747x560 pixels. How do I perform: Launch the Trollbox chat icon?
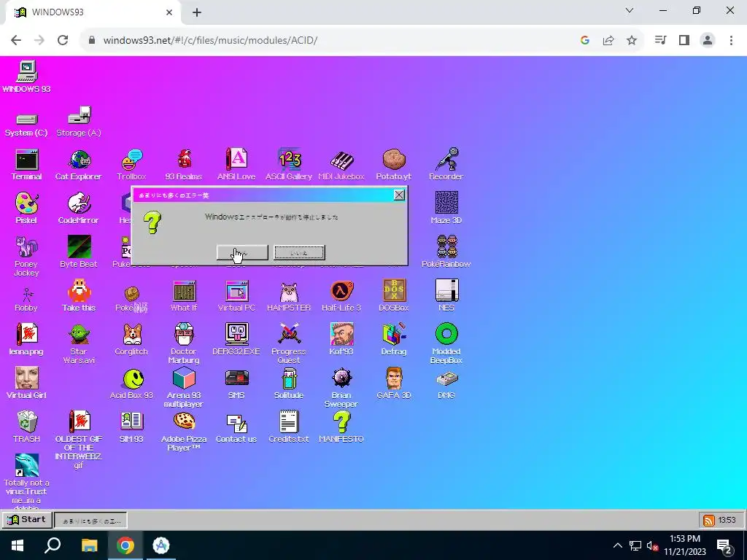[x=131, y=165]
